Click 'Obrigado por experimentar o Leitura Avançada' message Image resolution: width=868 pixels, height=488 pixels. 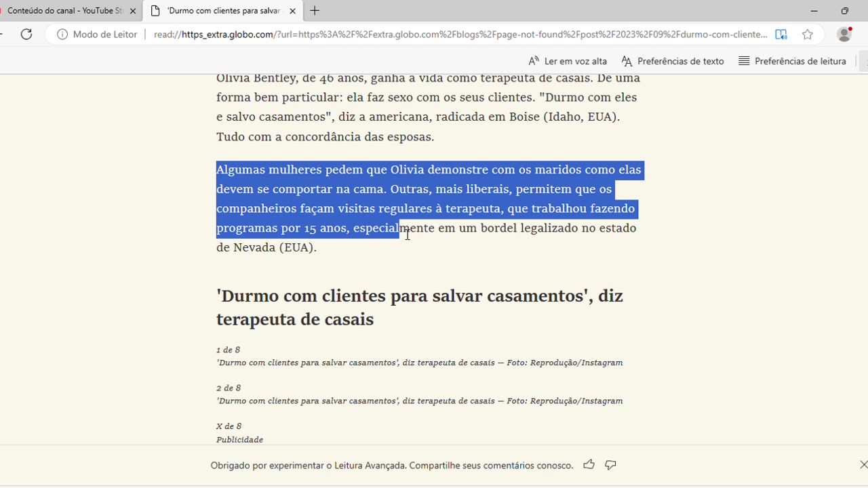(x=392, y=465)
